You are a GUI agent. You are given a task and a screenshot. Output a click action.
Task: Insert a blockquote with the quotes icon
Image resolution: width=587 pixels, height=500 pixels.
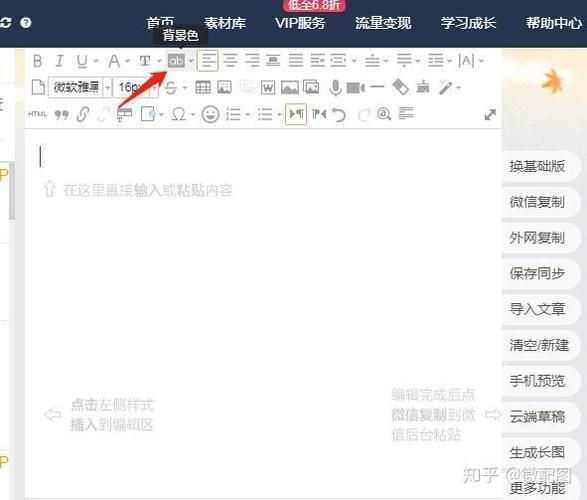click(x=61, y=115)
